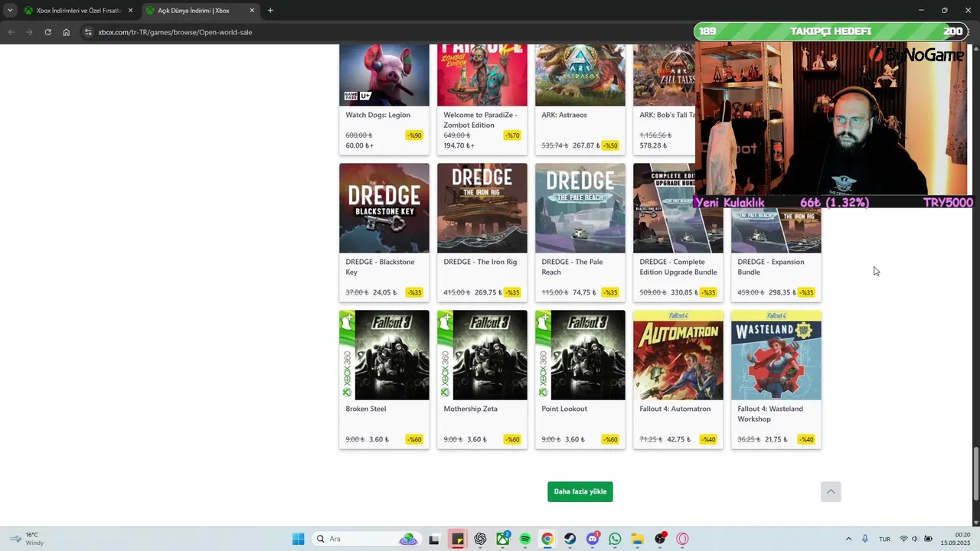The image size is (980, 551).
Task: Open Opera browser from taskbar
Action: (x=682, y=539)
